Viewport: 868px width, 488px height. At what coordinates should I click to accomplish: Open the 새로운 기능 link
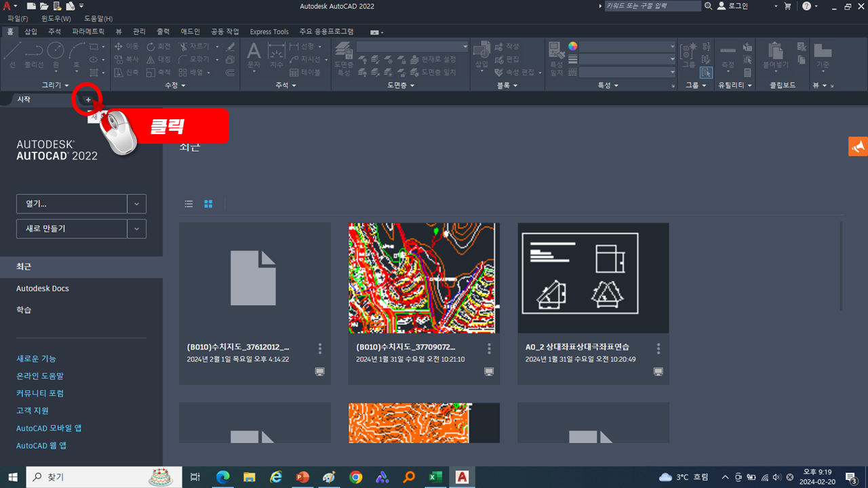coord(37,359)
